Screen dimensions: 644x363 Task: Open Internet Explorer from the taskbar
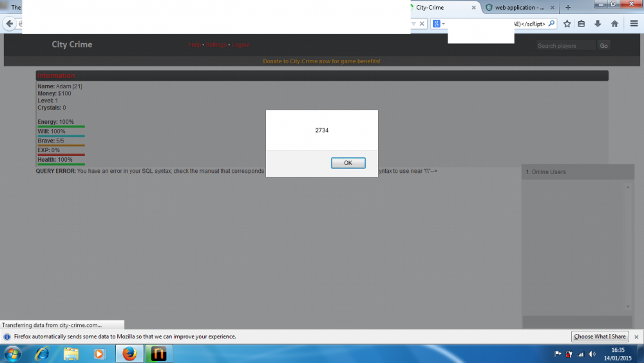coord(42,353)
